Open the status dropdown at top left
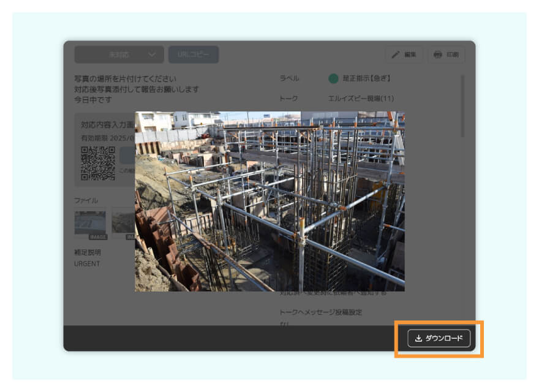This screenshot has height=392, width=539. click(x=119, y=55)
